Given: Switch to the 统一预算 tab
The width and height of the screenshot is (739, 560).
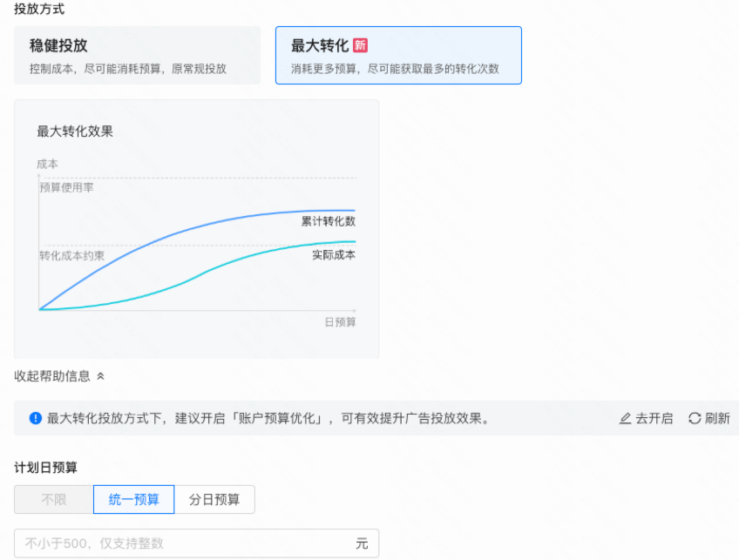Looking at the screenshot, I should [x=132, y=499].
